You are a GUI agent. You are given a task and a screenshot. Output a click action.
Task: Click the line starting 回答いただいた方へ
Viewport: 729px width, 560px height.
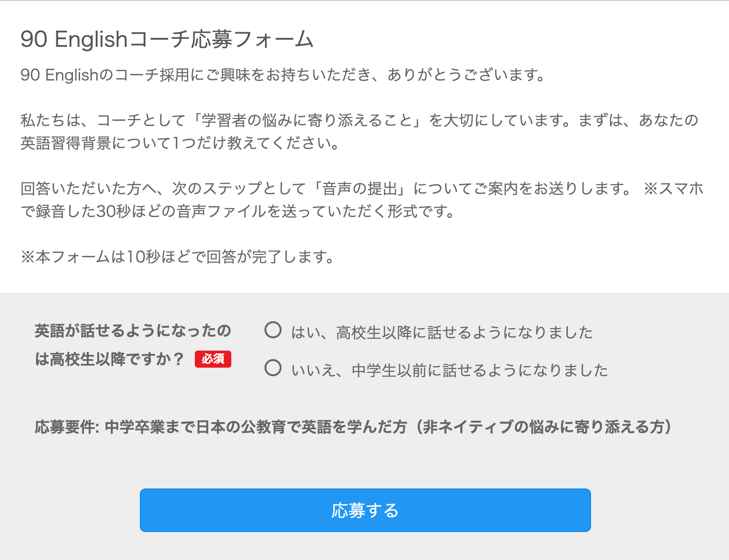click(325, 189)
